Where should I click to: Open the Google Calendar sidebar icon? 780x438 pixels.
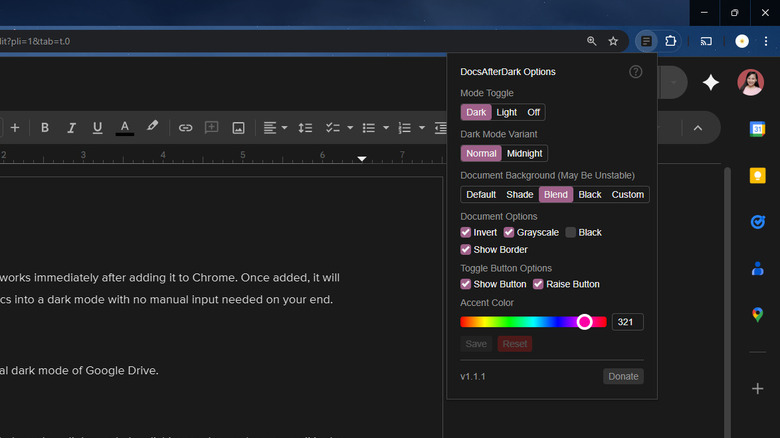pos(758,129)
